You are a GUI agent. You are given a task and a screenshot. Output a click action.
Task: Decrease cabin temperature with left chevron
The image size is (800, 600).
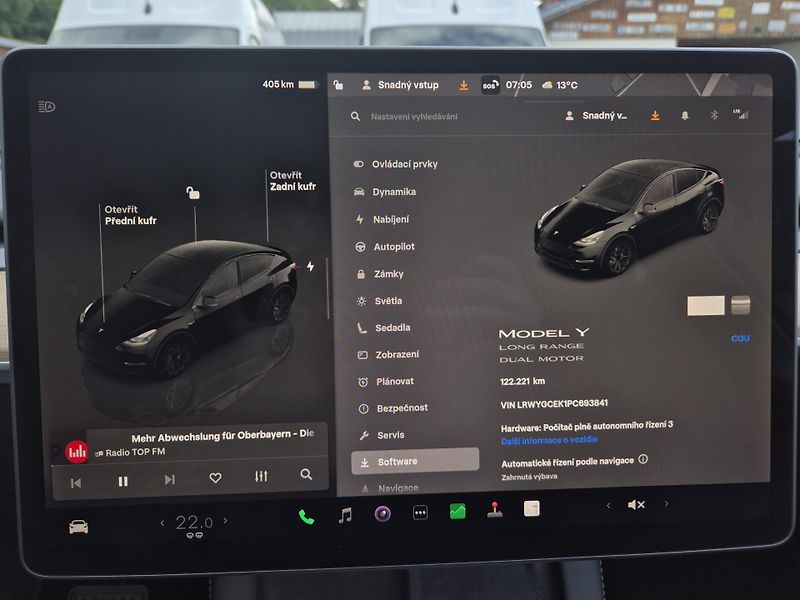(162, 523)
